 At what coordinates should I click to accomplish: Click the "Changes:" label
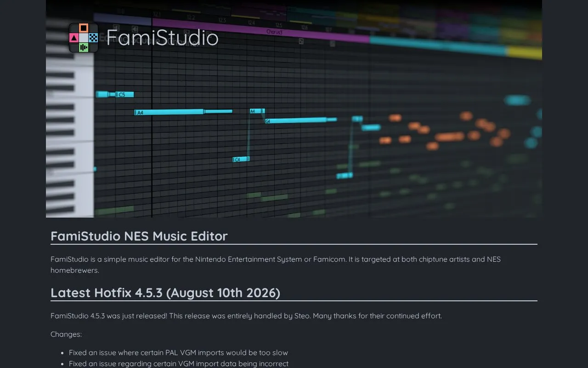(x=66, y=334)
